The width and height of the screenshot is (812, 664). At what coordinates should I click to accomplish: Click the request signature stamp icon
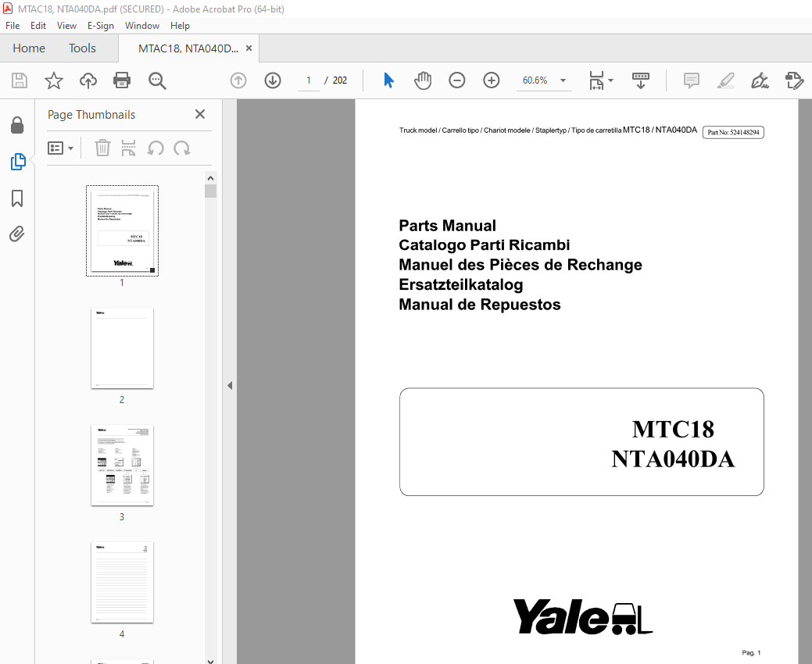point(794,80)
